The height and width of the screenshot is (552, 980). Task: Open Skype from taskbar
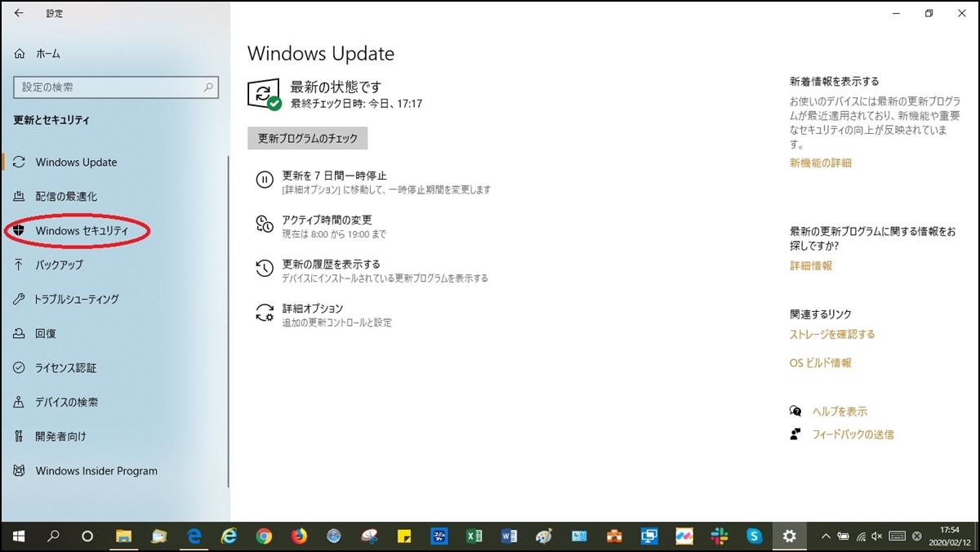pyautogui.click(x=755, y=536)
